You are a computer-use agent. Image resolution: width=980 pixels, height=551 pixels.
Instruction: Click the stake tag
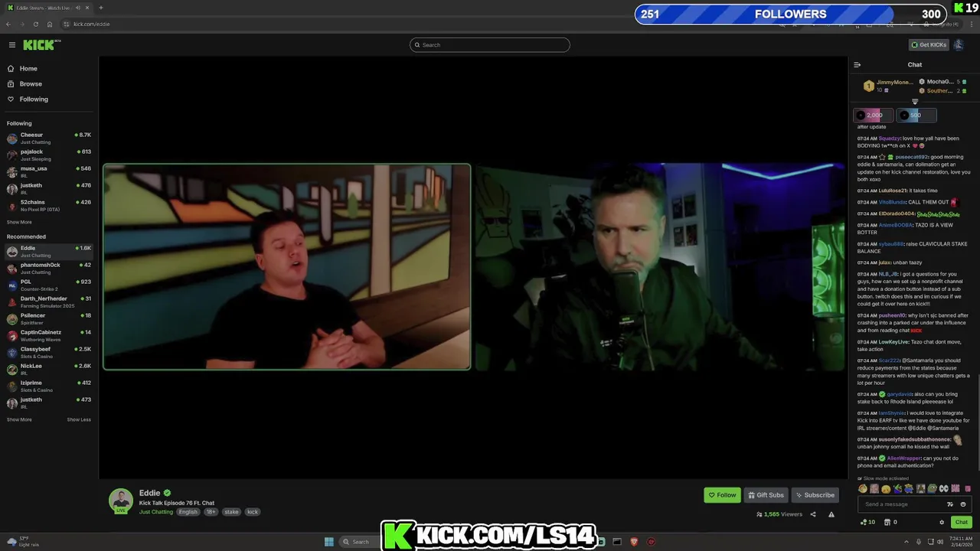(x=231, y=512)
